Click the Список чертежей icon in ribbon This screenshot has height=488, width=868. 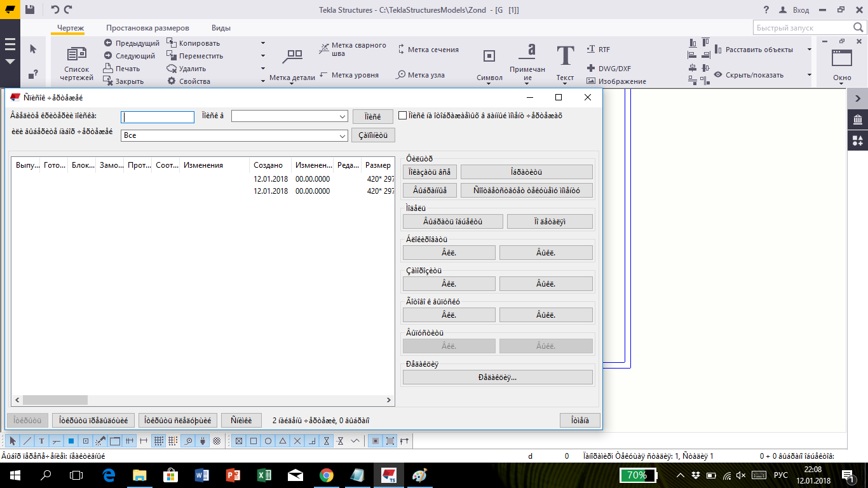click(x=76, y=55)
